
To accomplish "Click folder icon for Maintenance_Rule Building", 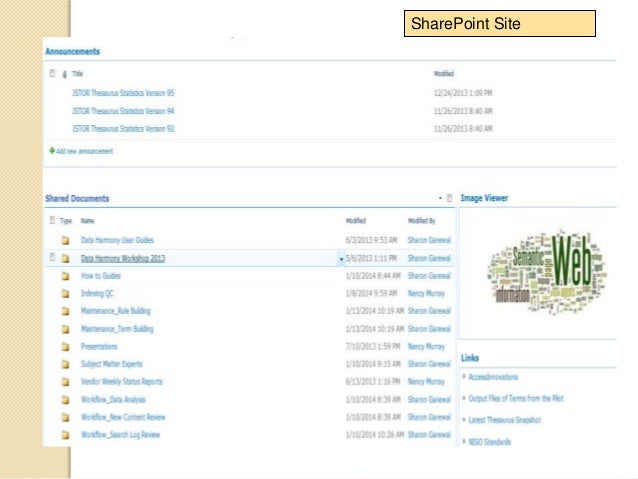I will coord(66,311).
